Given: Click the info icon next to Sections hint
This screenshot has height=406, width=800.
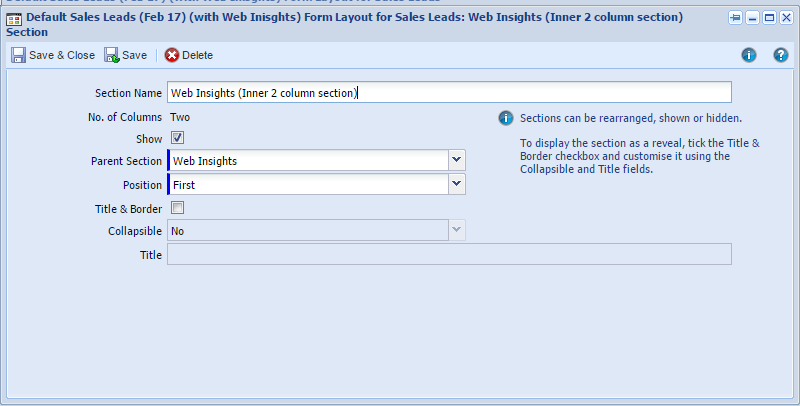Looking at the screenshot, I should [506, 118].
